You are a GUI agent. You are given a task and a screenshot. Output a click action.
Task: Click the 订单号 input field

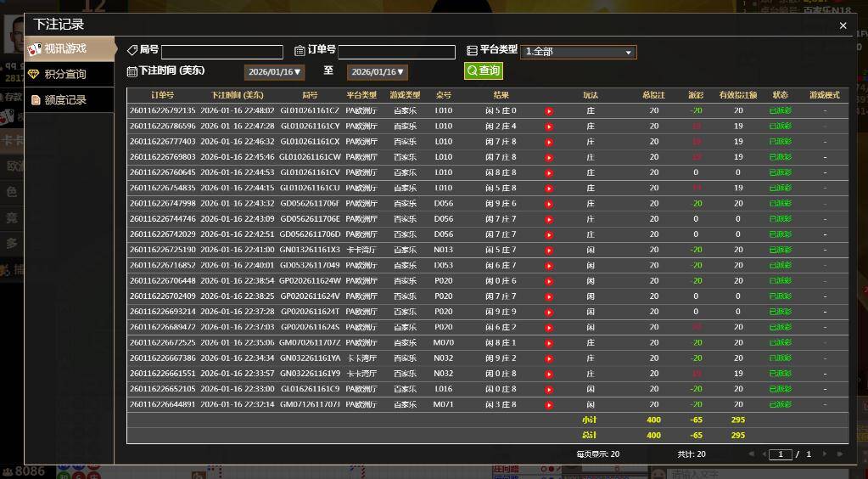(396, 52)
